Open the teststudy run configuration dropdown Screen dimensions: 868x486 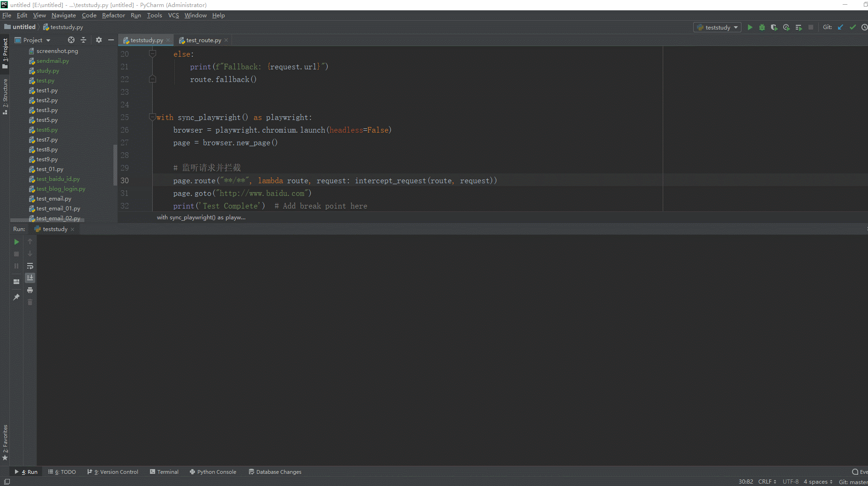click(x=717, y=27)
